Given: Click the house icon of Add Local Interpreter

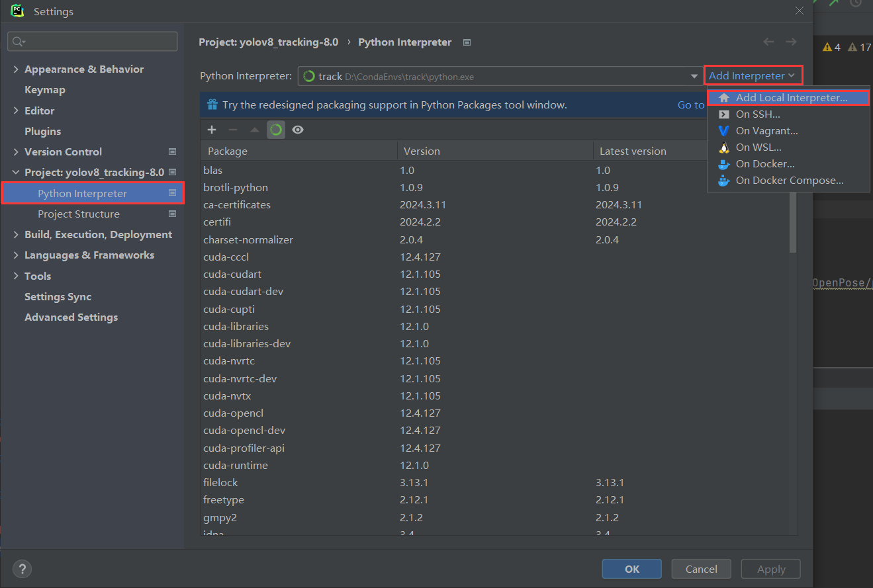Looking at the screenshot, I should (724, 98).
